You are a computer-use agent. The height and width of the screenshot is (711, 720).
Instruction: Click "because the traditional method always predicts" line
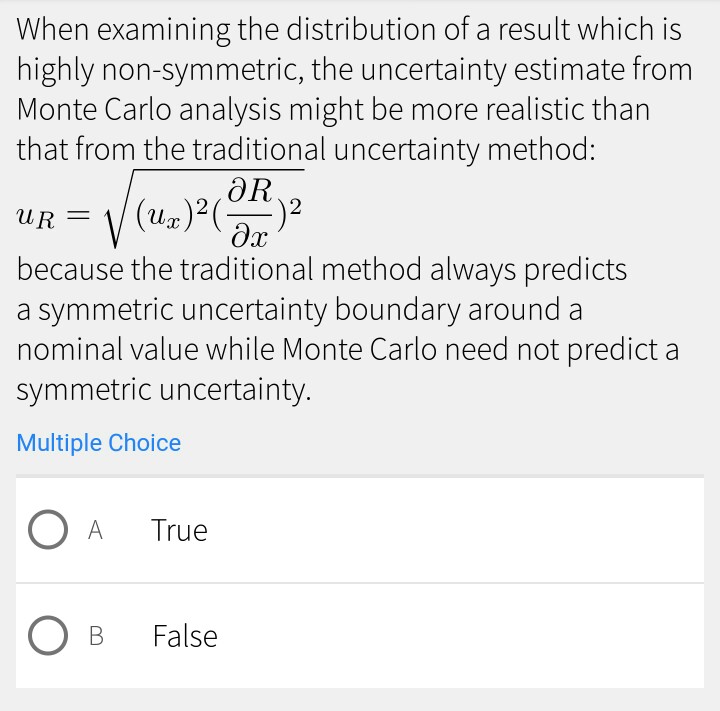322,270
